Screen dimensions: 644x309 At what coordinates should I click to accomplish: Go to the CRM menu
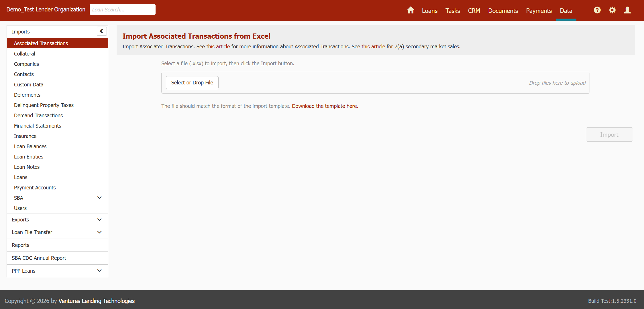point(474,11)
